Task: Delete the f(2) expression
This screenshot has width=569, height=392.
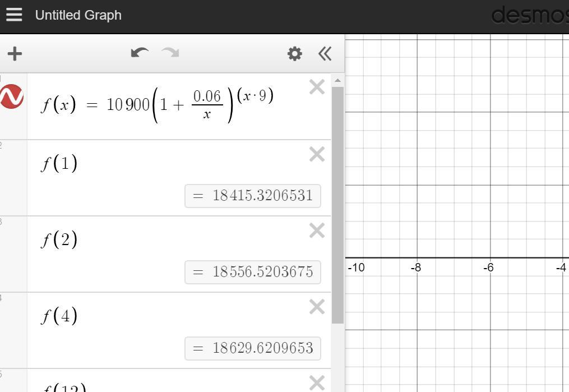Action: 317,230
